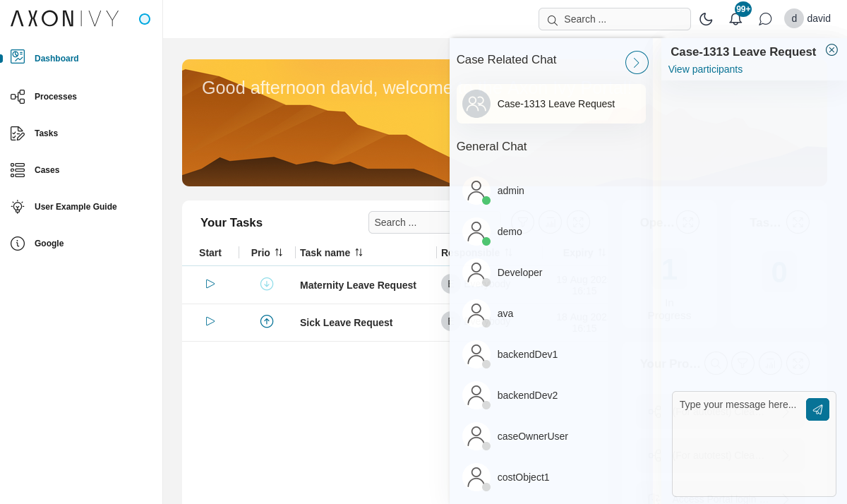Close the Case-1313 chat panel
The height and width of the screenshot is (504, 847).
[x=831, y=50]
